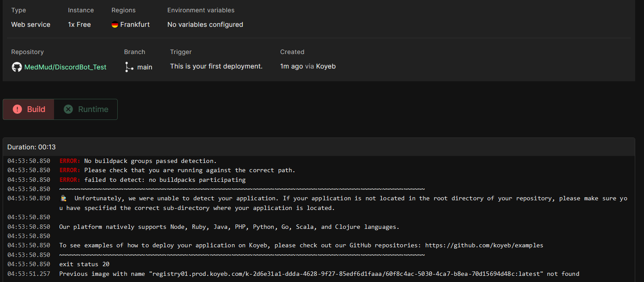
Task: Click the '1x Free' instance value
Action: point(80,25)
